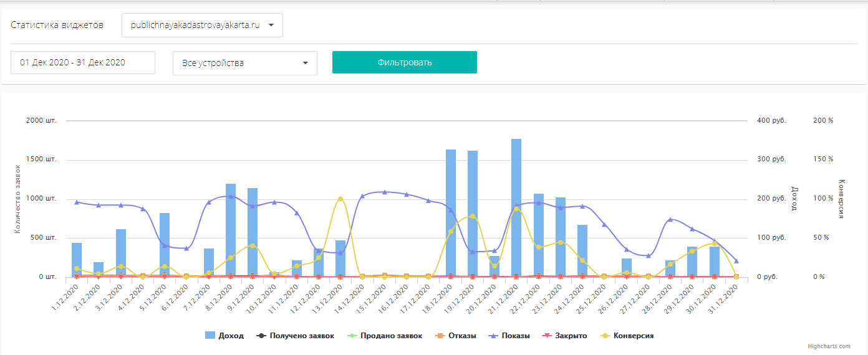868x355 pixels.
Task: Click the Показы triangle marker at 15.12.2020
Action: [x=384, y=192]
